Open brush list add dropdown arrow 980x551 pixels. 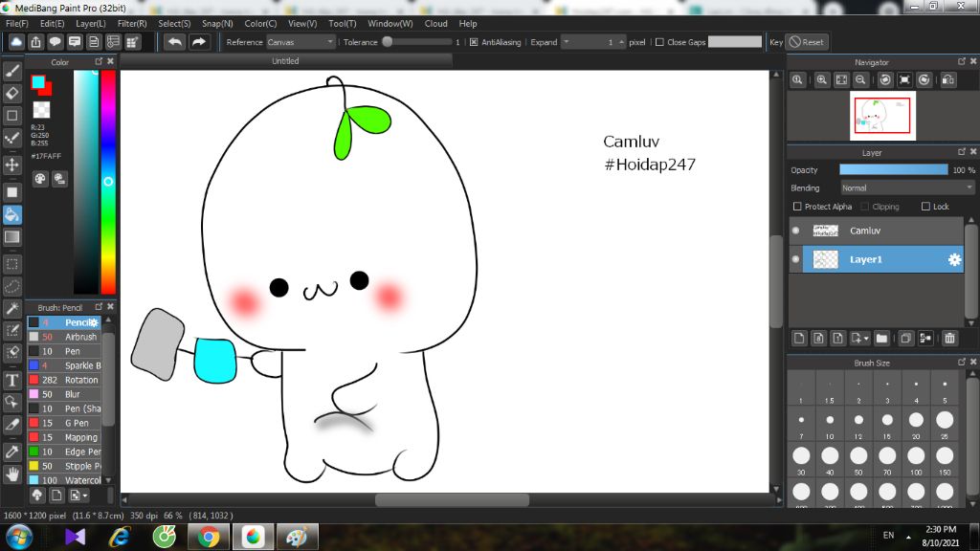click(x=85, y=496)
